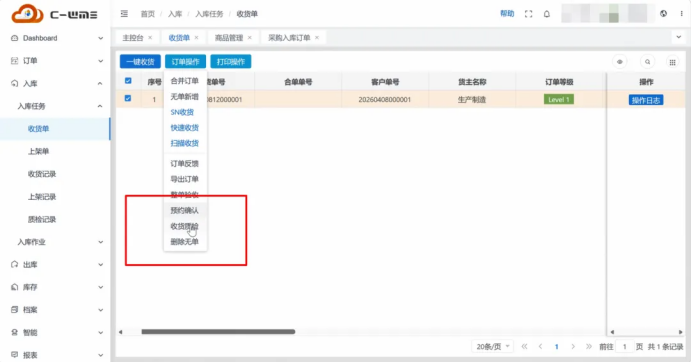Click left arrow of the main horizontal scrollbar
The height and width of the screenshot is (362, 692).
(x=120, y=332)
